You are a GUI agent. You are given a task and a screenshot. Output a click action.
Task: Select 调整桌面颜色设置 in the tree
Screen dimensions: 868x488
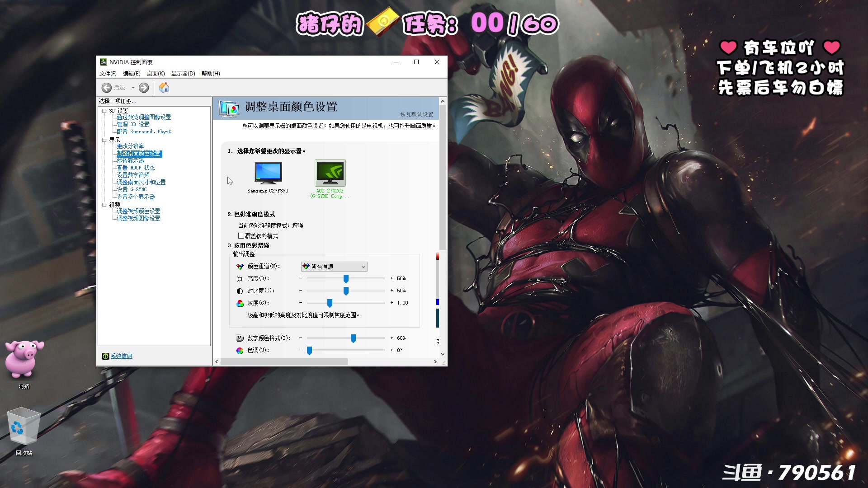[x=139, y=154]
